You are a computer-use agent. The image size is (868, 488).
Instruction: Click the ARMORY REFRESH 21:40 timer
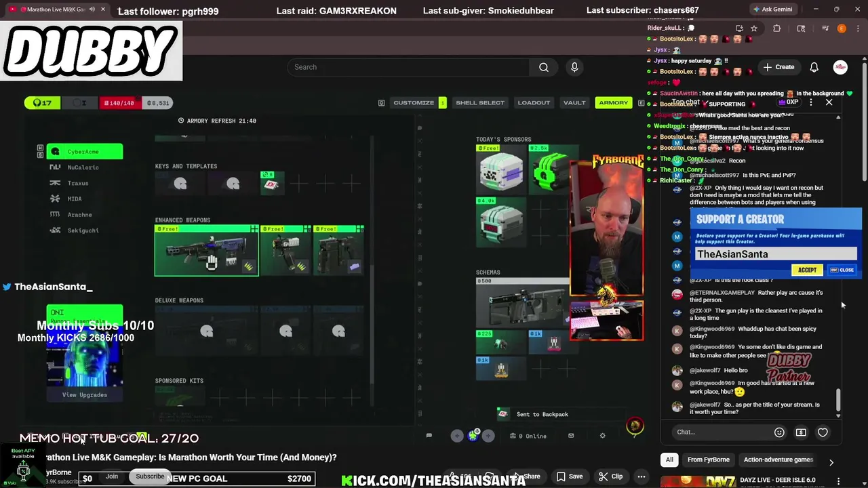point(217,121)
